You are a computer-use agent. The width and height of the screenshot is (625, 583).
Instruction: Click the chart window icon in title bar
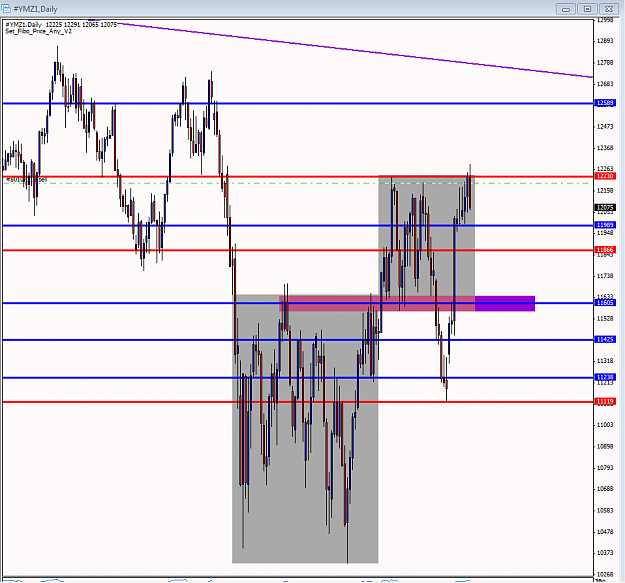tap(6, 8)
